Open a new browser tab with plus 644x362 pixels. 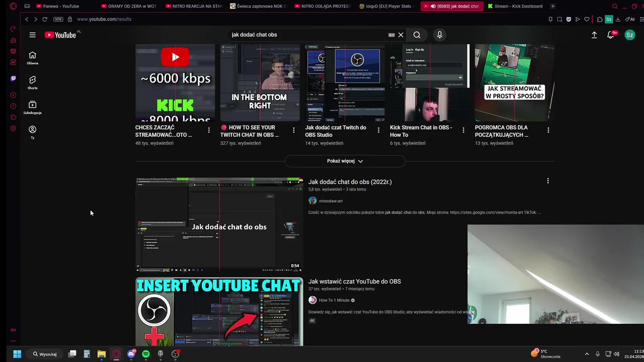[x=552, y=6]
